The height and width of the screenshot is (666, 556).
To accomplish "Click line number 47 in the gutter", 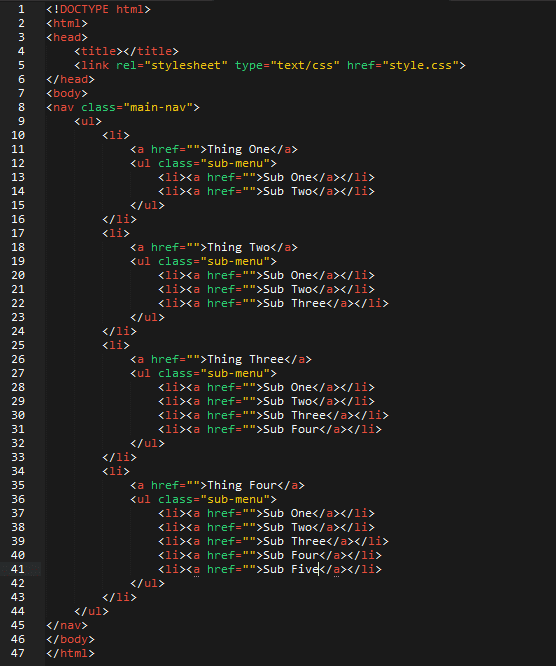I will click(18, 653).
